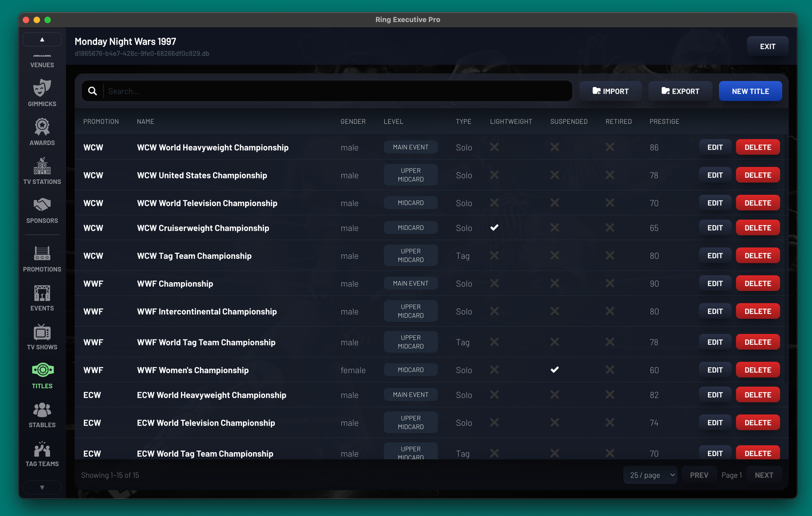Edit the WWF World Tag Team Championship

pyautogui.click(x=715, y=342)
